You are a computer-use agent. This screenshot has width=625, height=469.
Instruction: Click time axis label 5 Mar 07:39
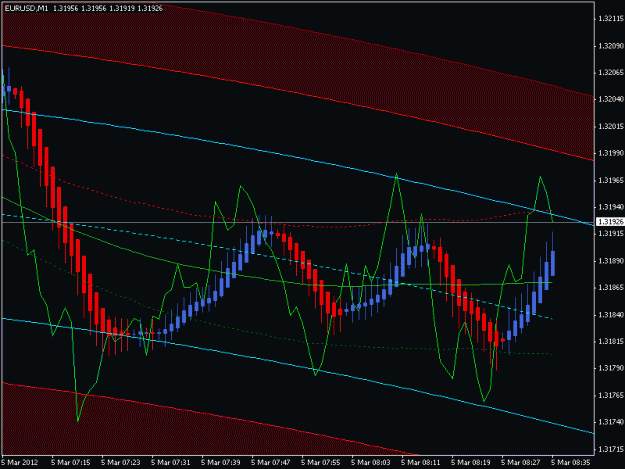[x=220, y=462]
